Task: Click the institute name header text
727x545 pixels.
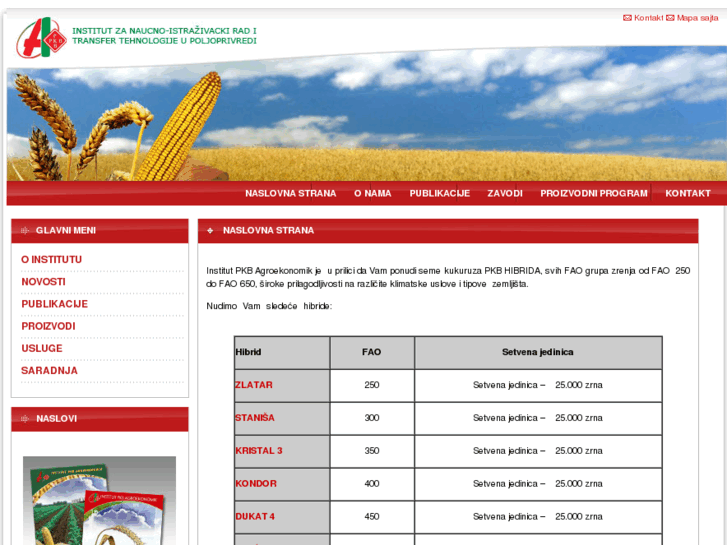Action: [x=164, y=36]
